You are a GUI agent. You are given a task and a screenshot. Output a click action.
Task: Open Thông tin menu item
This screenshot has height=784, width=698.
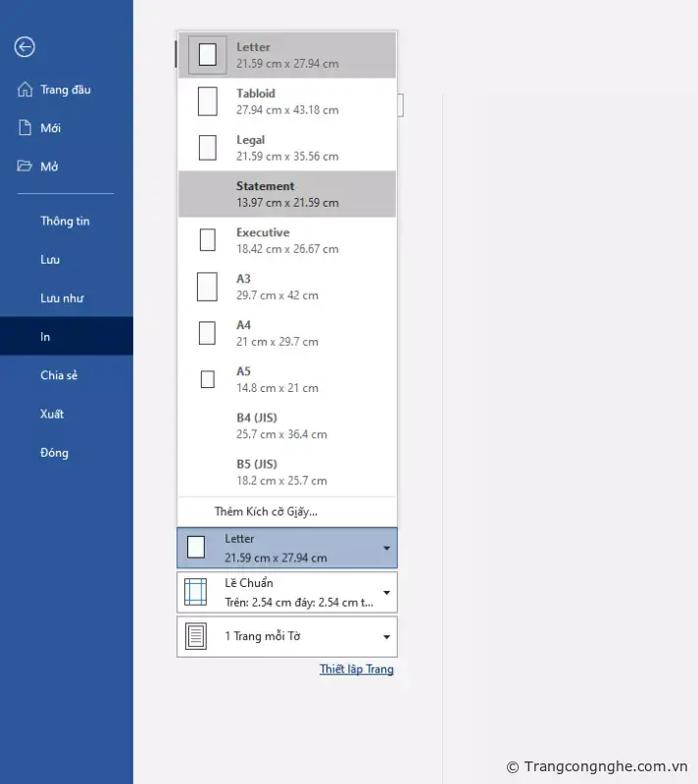pyautogui.click(x=65, y=221)
